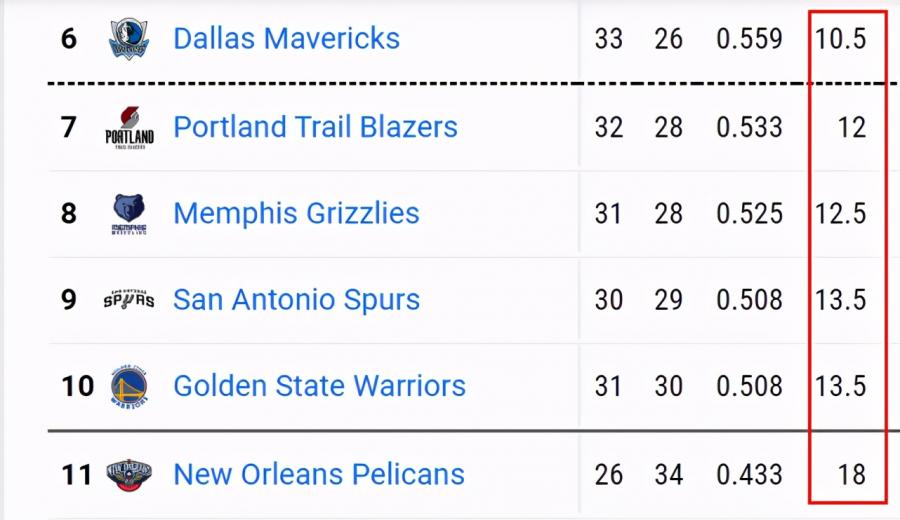Click the Grizzlies 0.525 win percentage

749,214
